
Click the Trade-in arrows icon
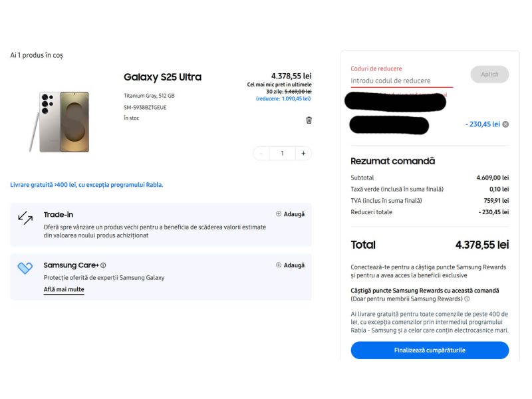[25, 217]
